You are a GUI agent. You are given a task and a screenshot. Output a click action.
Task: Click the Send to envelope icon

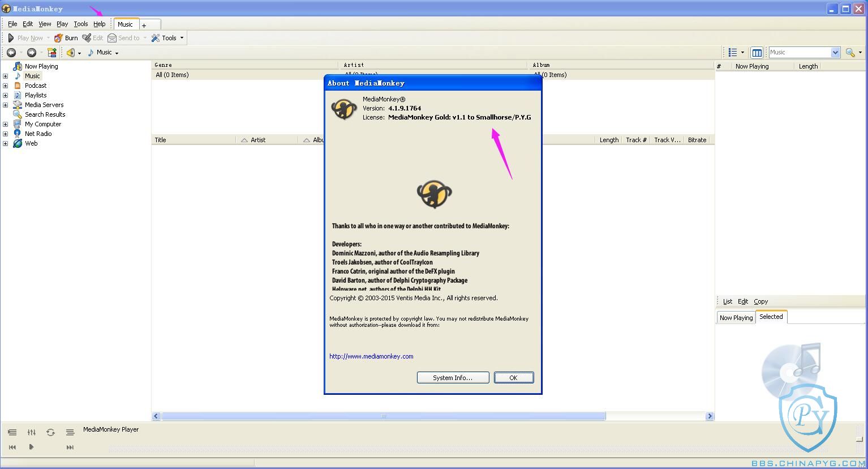[x=112, y=38]
